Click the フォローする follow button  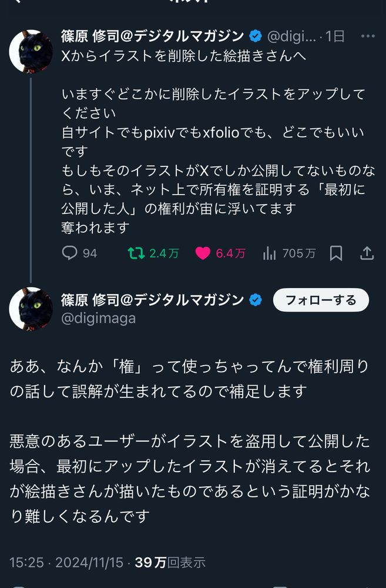321,300
